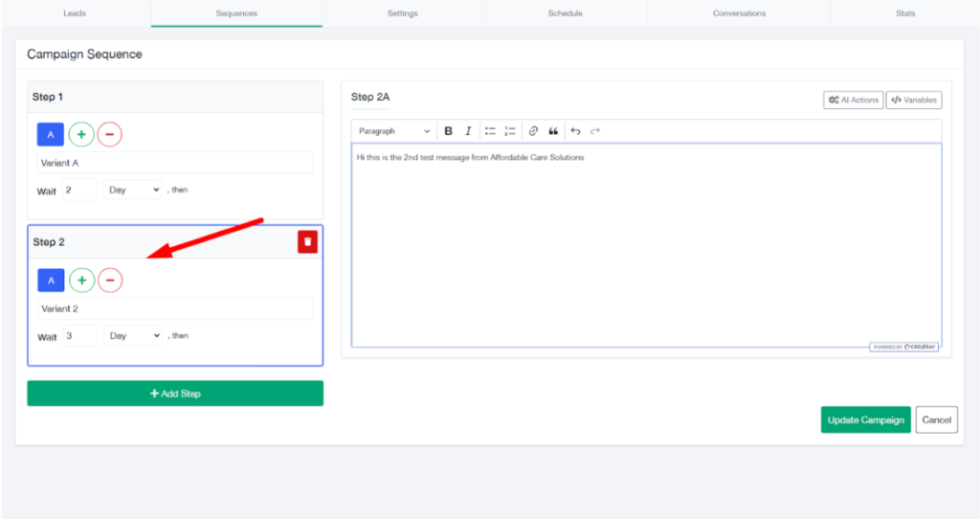Select variant A in Step 1
The width and height of the screenshot is (980, 519).
click(x=51, y=135)
